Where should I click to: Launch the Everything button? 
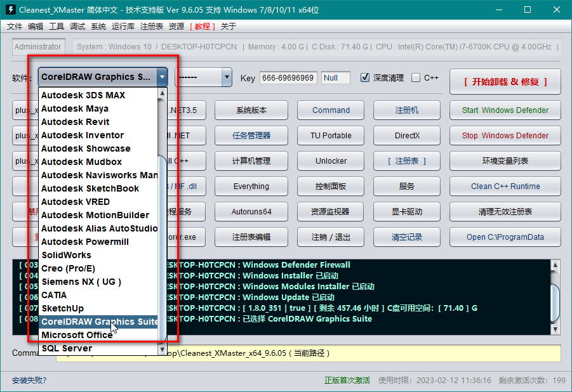251,186
